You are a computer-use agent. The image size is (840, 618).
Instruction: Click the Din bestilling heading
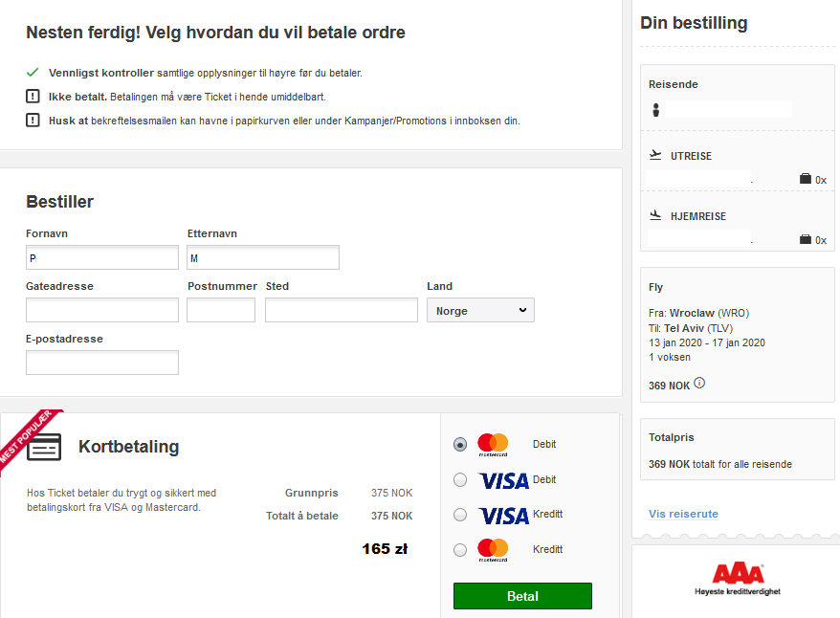click(x=694, y=23)
